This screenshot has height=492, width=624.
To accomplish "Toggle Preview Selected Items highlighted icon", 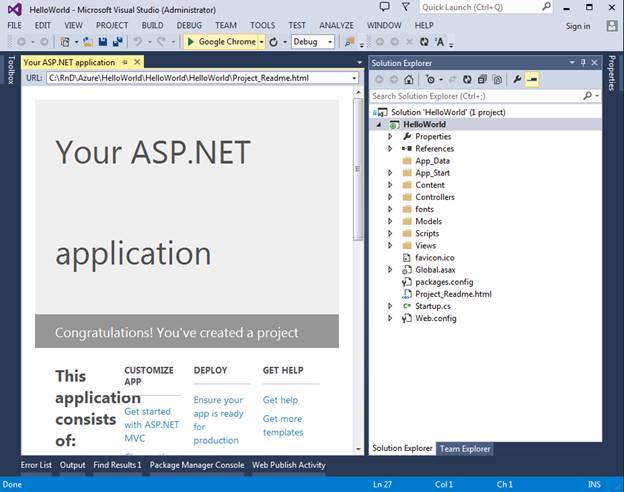I will click(x=532, y=80).
